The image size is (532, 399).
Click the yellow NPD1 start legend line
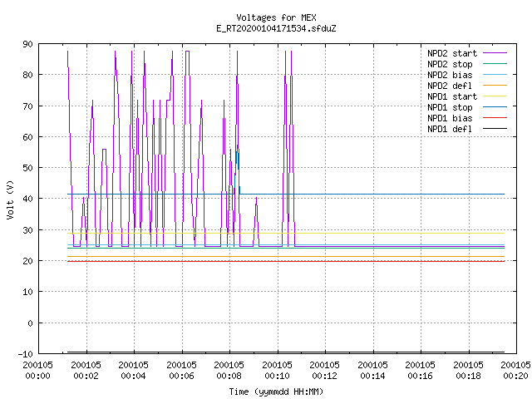click(x=495, y=96)
